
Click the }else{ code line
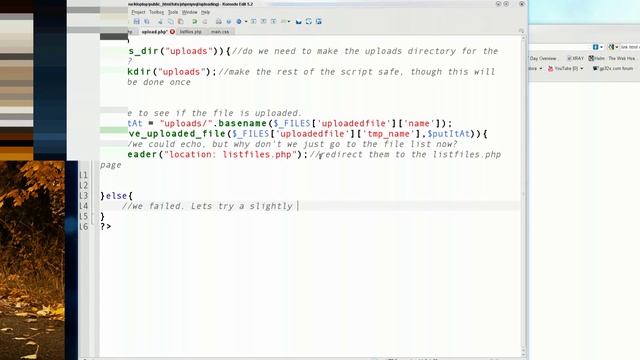coord(116,196)
